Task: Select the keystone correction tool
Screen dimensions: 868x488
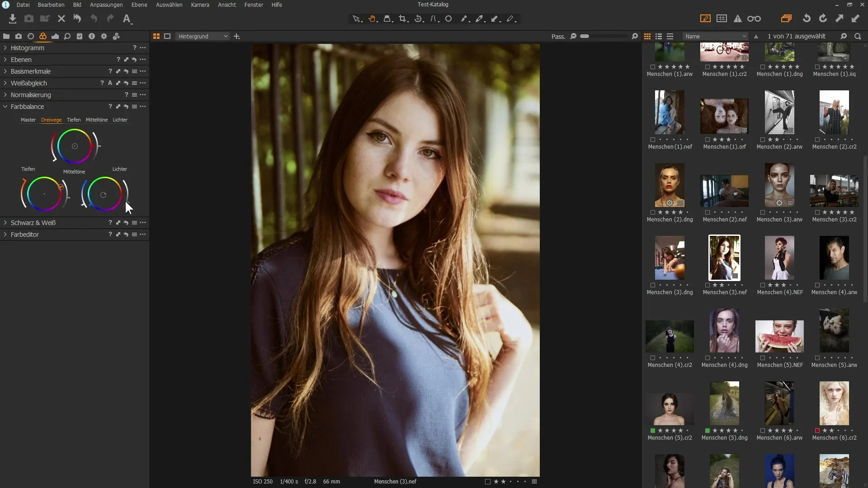Action: (434, 19)
